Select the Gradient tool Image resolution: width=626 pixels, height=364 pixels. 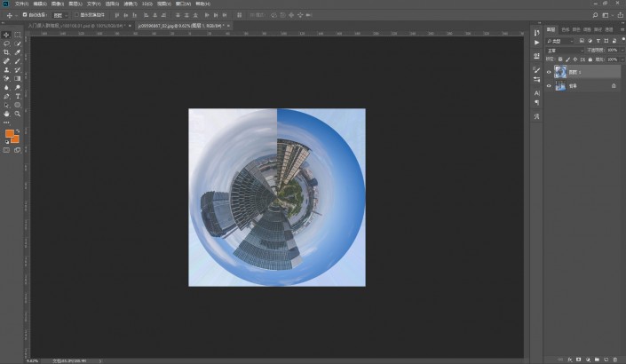point(18,79)
